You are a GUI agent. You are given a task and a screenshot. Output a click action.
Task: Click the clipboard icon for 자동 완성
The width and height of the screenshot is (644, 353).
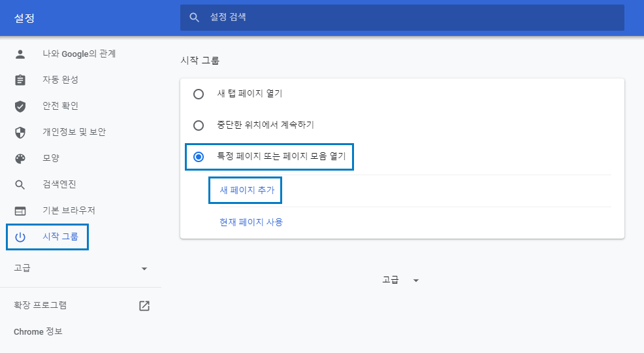pos(20,80)
